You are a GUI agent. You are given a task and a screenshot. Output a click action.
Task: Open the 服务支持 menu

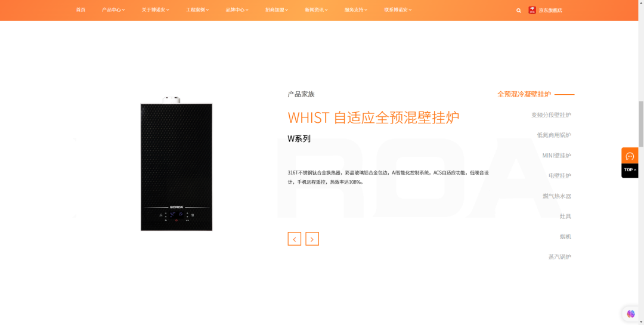355,10
